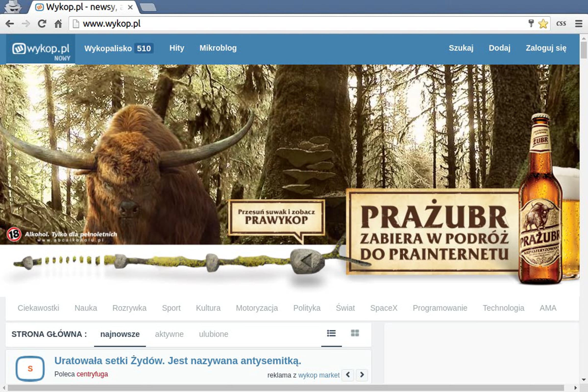Select the Nauka category
Viewport: 588px width, 392px height.
(86, 308)
